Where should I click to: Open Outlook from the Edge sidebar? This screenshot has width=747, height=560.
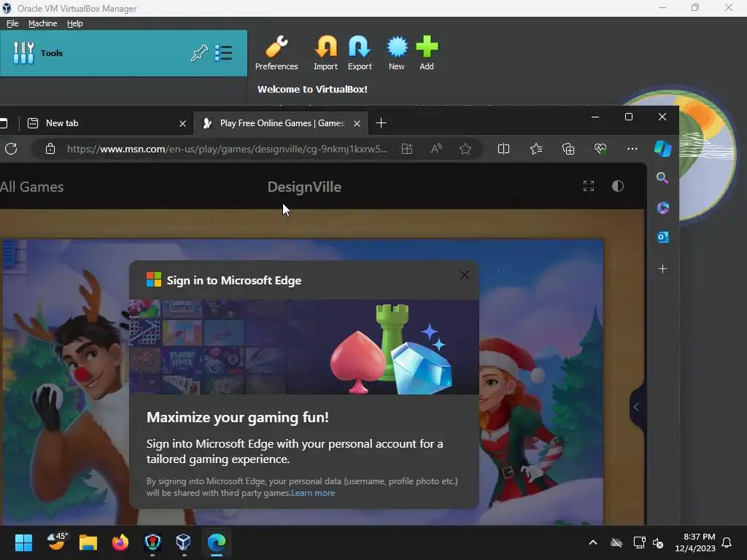[x=662, y=237]
